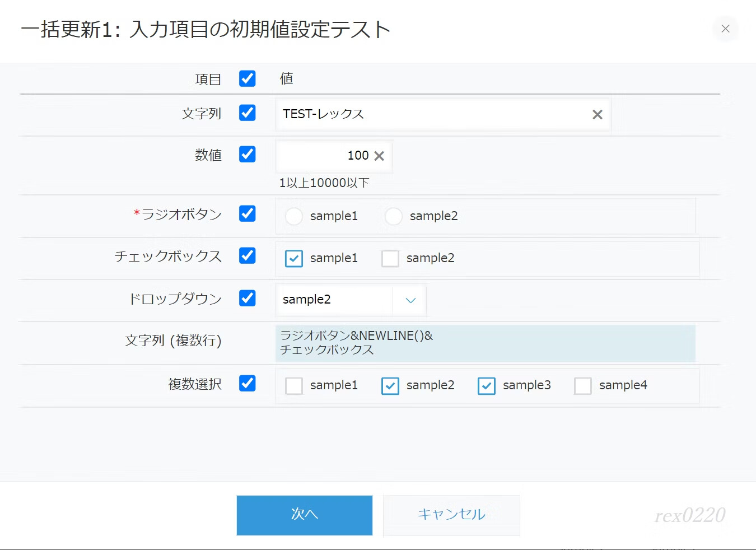The image size is (756, 550).
Task: Uncheck sample3 in 複数選択 row
Action: click(487, 386)
